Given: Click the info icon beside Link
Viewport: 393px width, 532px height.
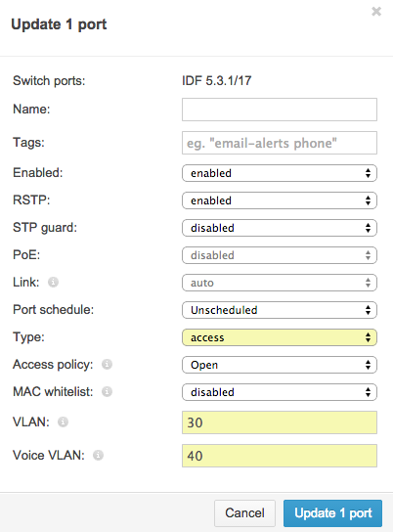Looking at the screenshot, I should [x=53, y=282].
